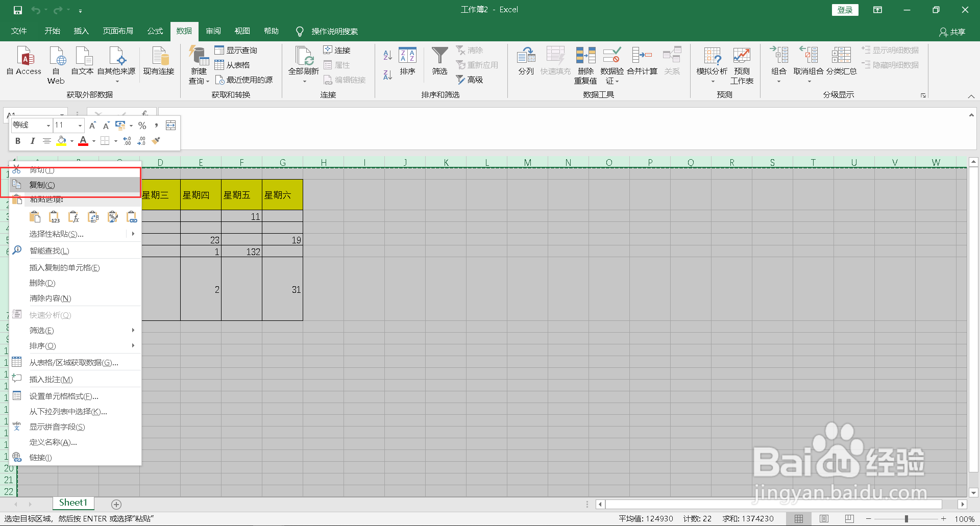Collapse the ribbon with the chevron

click(x=971, y=96)
